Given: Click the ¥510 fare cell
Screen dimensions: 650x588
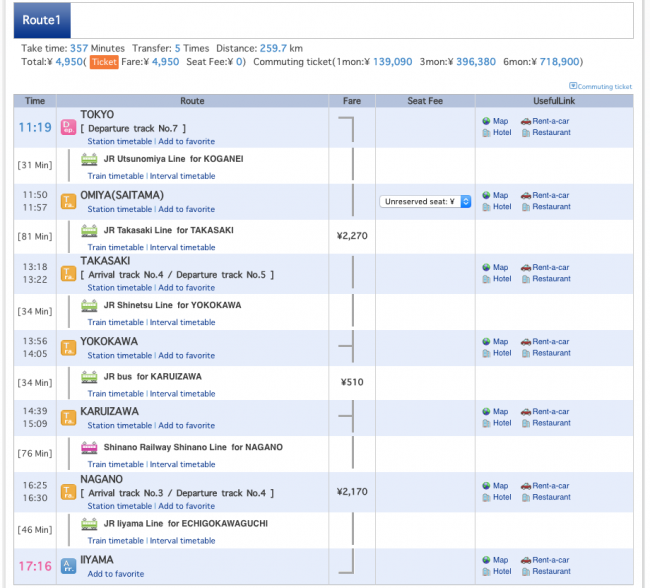Looking at the screenshot, I should point(352,382).
